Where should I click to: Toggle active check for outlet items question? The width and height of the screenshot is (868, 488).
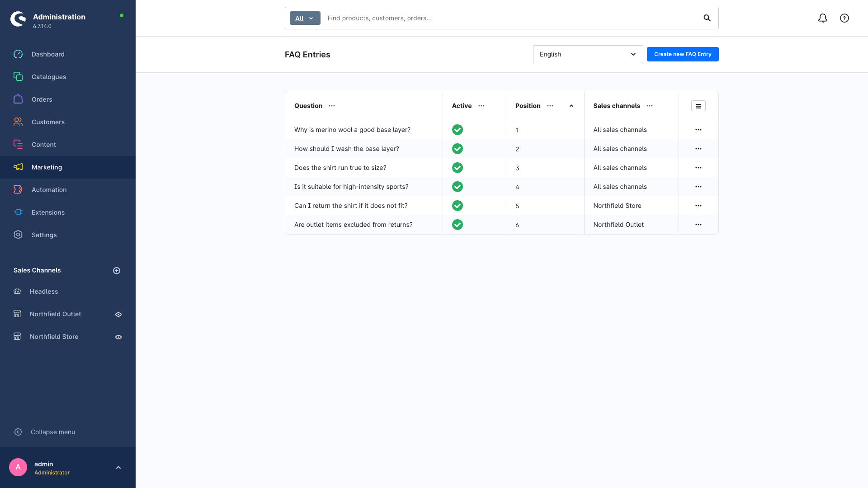point(458,225)
